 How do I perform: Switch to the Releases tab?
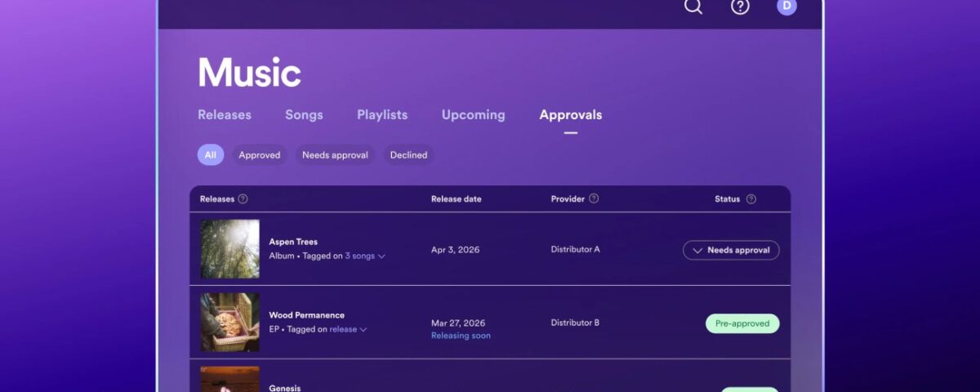click(225, 115)
